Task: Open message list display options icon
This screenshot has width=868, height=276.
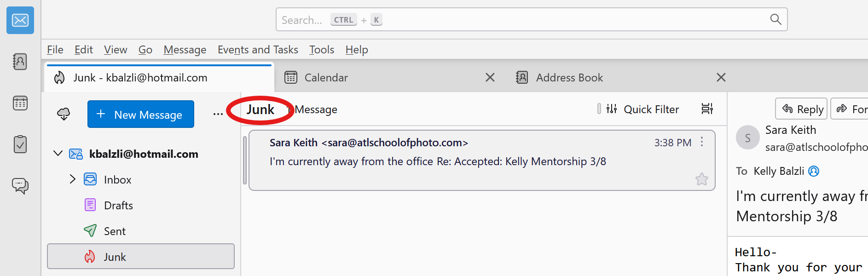Action: 707,109
